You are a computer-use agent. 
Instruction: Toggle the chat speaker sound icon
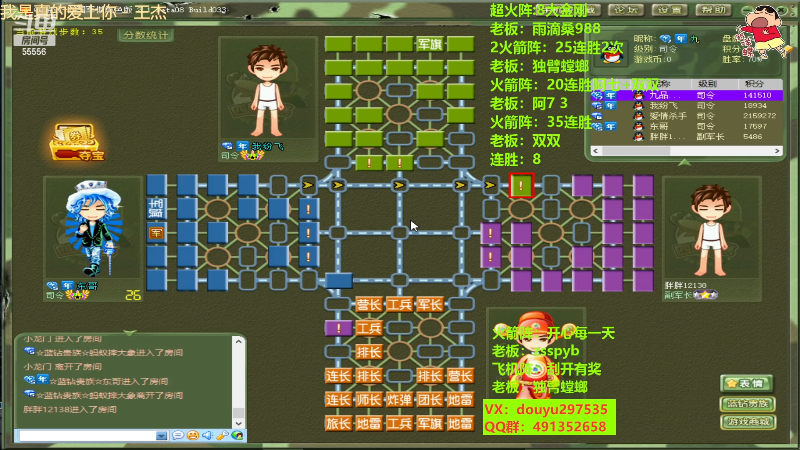(207, 435)
